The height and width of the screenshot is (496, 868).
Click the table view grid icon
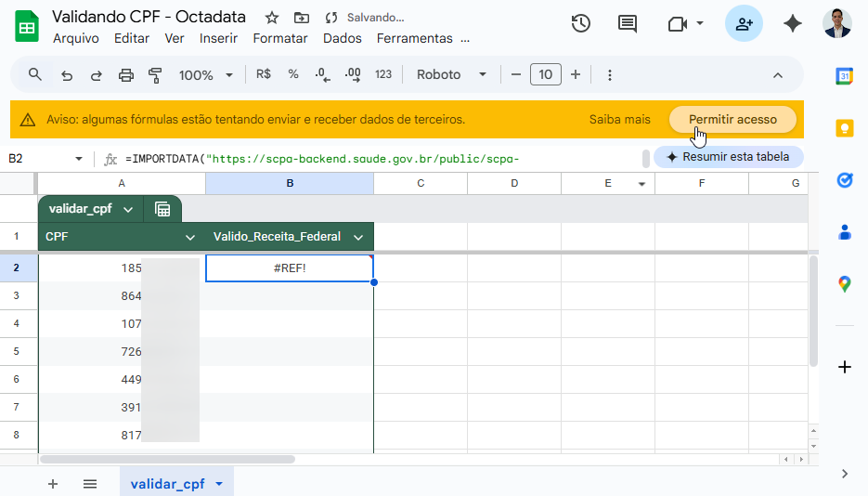point(162,209)
